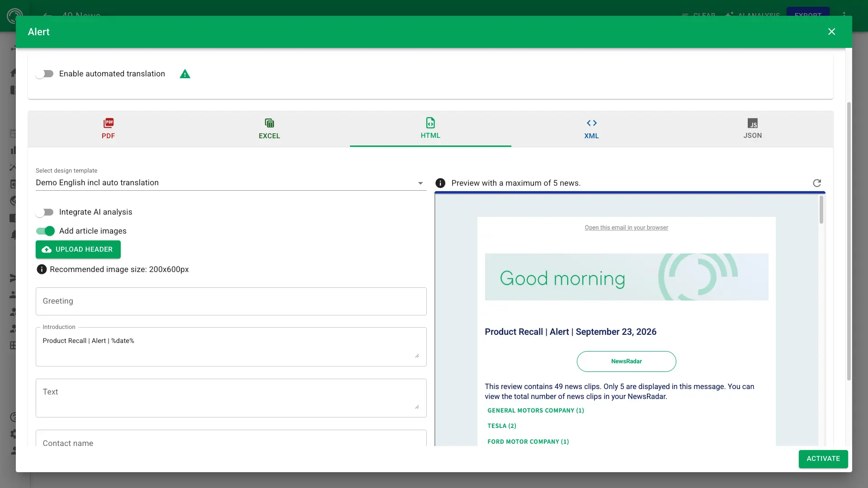Viewport: 868px width, 488px height.
Task: Turn off Add article images switch
Action: point(45,231)
